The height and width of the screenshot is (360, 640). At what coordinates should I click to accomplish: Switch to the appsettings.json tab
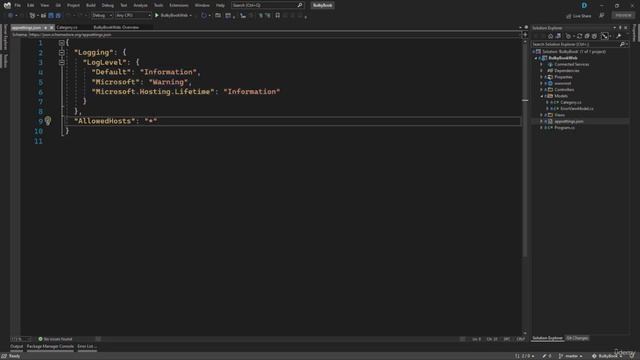(x=27, y=27)
